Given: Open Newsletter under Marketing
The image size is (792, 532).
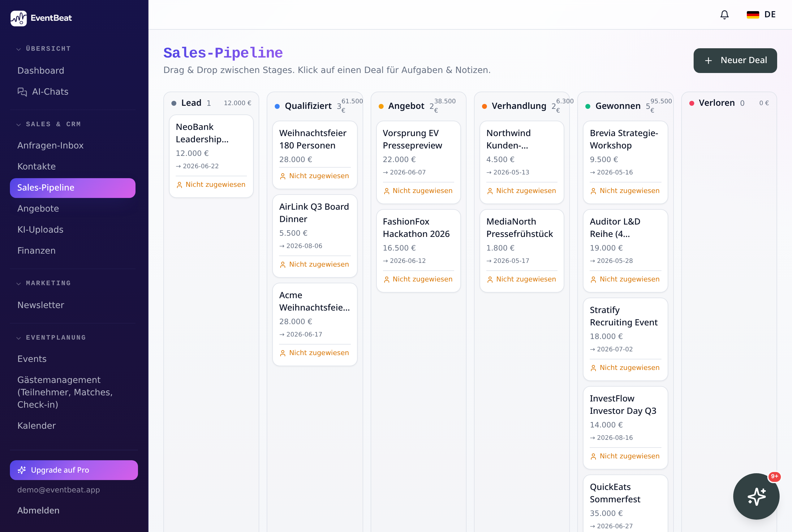Looking at the screenshot, I should 73,305.
